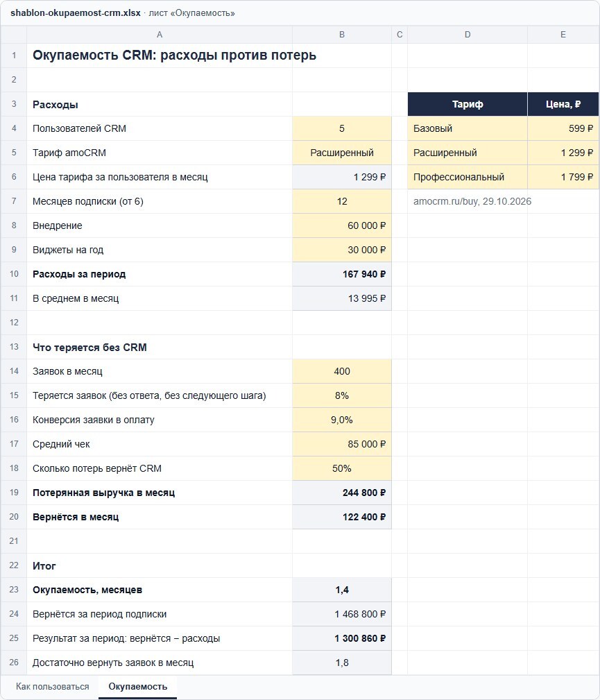Select row 23 header

point(14,590)
